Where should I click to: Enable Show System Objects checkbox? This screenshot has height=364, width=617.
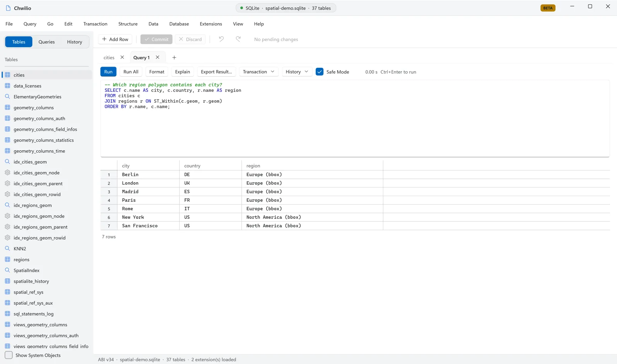pos(8,355)
